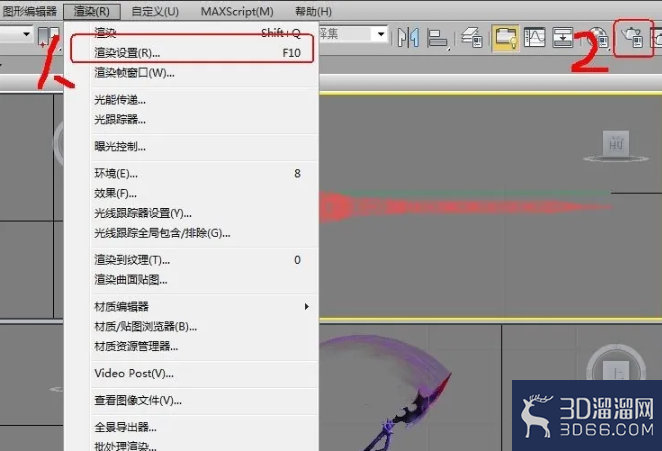Close the open 渲染(R) menu in menu bar
This screenshot has width=662, height=451.
pos(92,11)
